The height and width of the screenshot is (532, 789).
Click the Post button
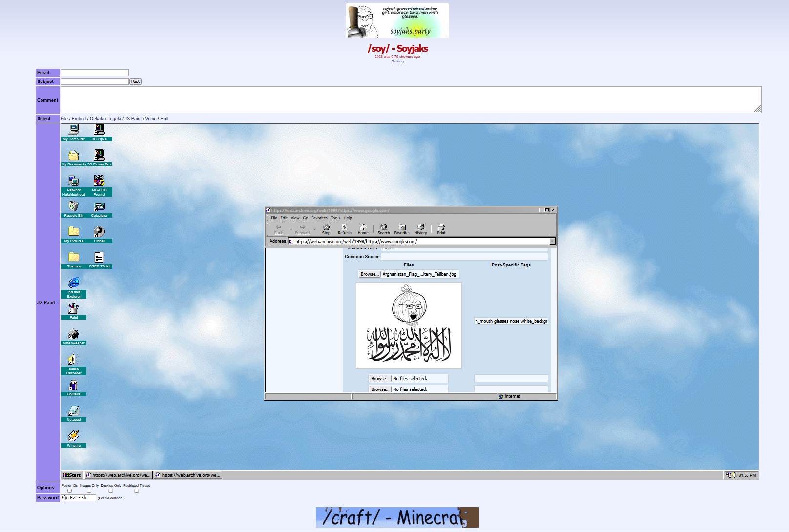click(135, 82)
